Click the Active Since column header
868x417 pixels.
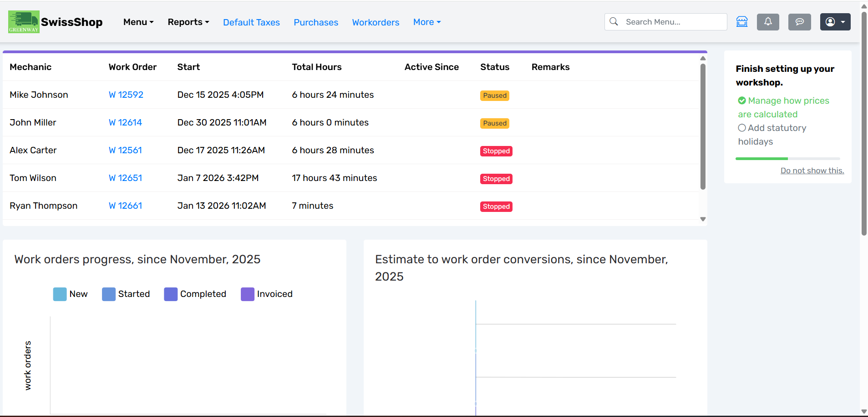(x=431, y=67)
